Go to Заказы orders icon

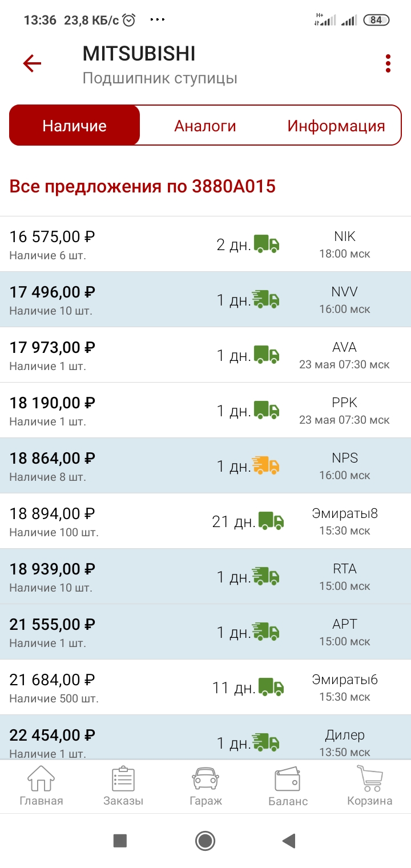pyautogui.click(x=123, y=786)
